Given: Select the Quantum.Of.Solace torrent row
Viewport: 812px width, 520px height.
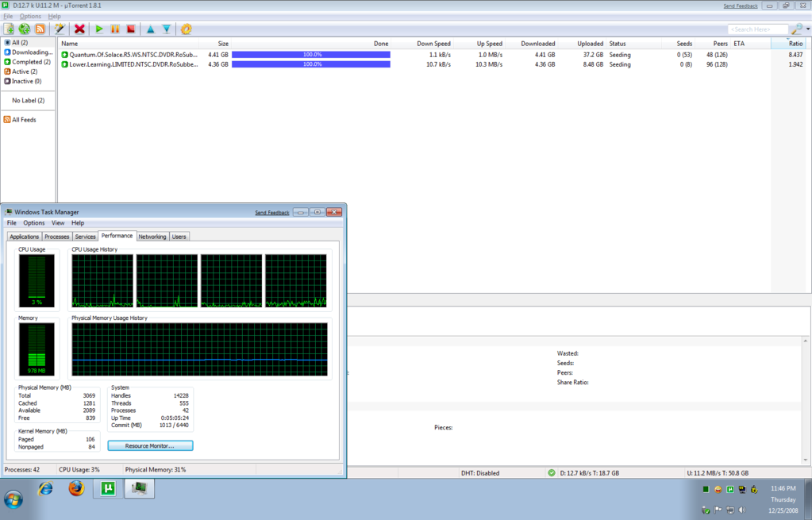Looking at the screenshot, I should 433,55.
